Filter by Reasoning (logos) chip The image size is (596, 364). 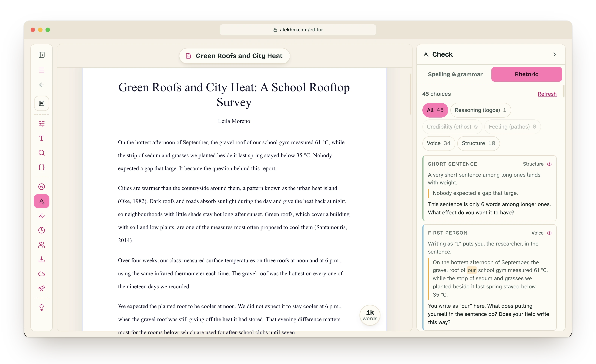[x=480, y=110]
